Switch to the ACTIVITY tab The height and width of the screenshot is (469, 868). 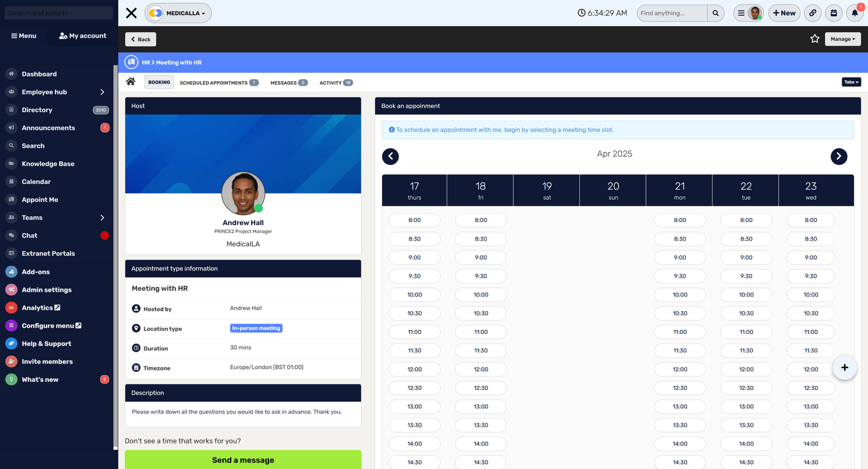tap(336, 83)
